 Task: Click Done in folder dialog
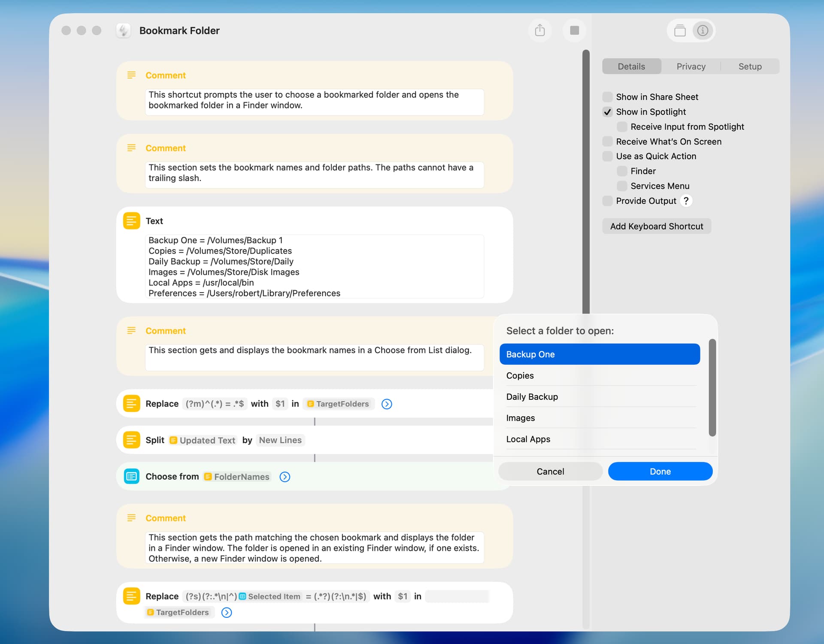(x=660, y=471)
